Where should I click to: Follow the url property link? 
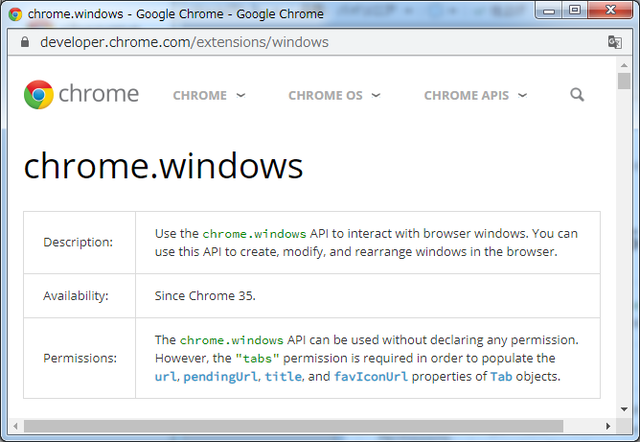pyautogui.click(x=165, y=376)
